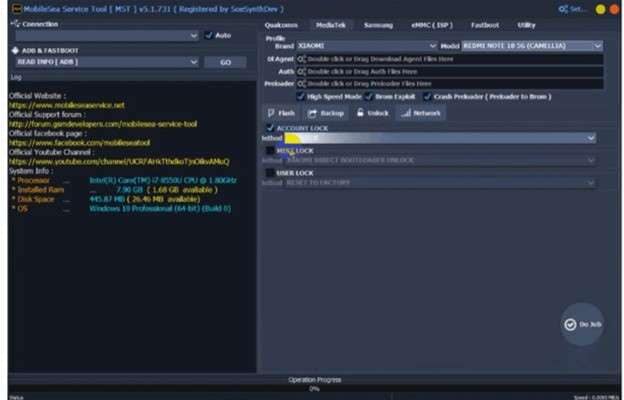Switch to the eMMC (ISP) tab

click(x=432, y=25)
